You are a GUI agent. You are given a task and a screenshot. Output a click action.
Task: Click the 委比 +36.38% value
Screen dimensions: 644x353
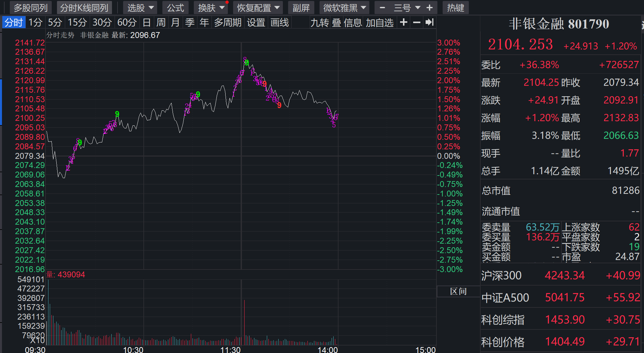(x=539, y=65)
